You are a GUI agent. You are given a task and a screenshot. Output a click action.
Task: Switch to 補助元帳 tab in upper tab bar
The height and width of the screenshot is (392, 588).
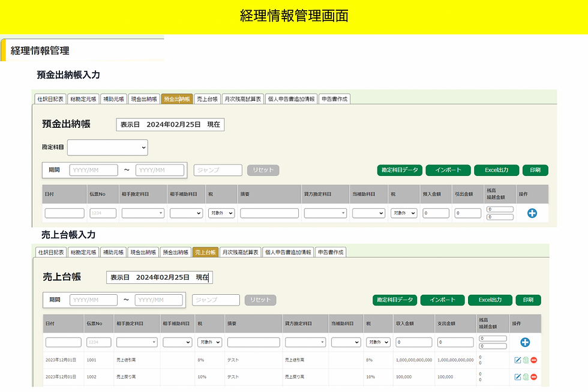(x=113, y=99)
